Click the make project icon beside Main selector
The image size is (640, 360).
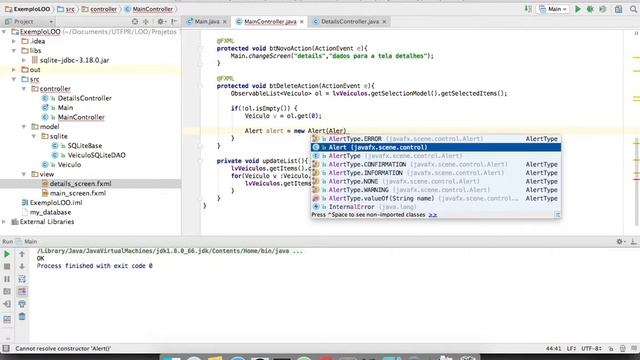[528, 9]
